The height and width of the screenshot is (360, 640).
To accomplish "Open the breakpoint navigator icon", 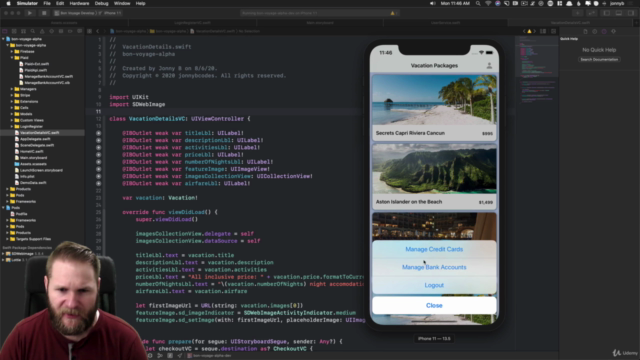I will (70, 31).
